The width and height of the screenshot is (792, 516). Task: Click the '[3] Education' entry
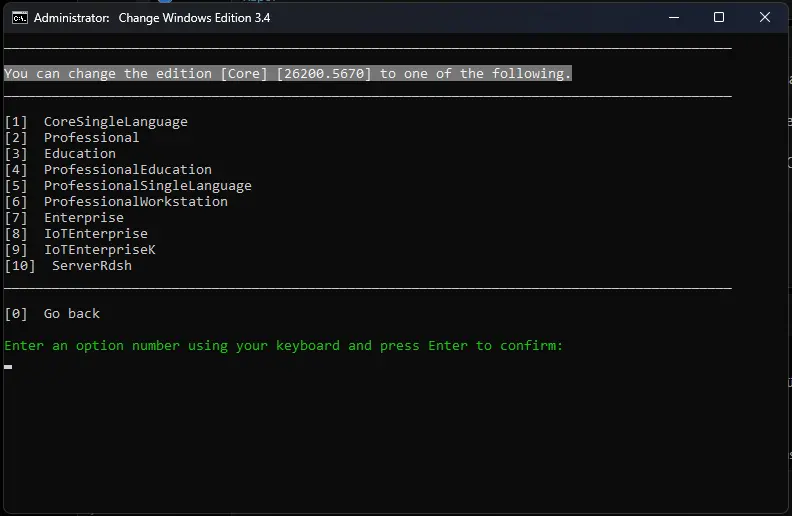[60, 153]
